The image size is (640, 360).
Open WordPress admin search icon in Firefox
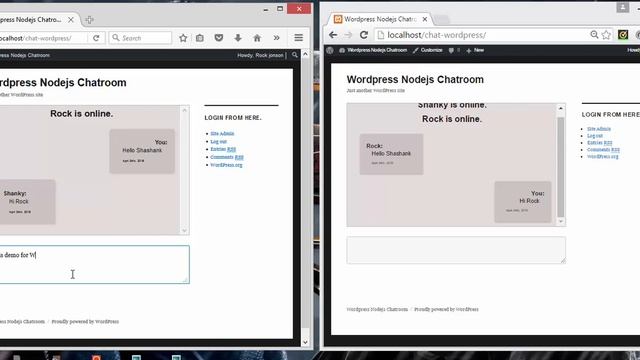(x=295, y=55)
